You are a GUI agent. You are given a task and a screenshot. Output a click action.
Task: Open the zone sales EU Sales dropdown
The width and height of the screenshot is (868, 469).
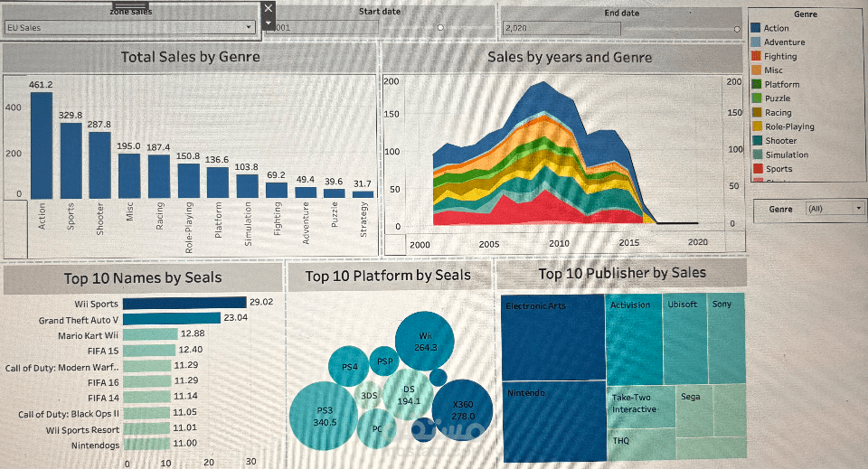[130, 27]
